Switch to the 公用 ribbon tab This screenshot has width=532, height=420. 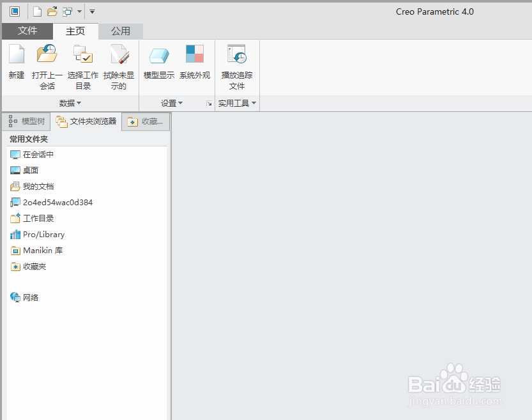121,31
